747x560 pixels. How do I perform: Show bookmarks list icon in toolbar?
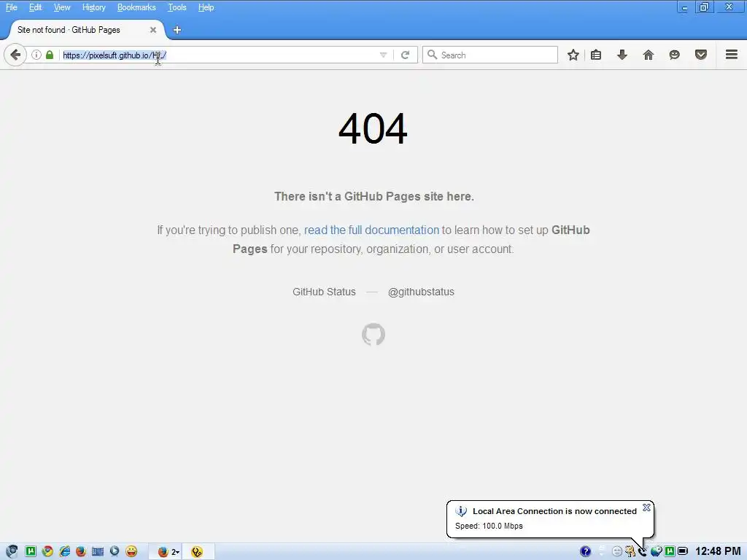pyautogui.click(x=596, y=55)
